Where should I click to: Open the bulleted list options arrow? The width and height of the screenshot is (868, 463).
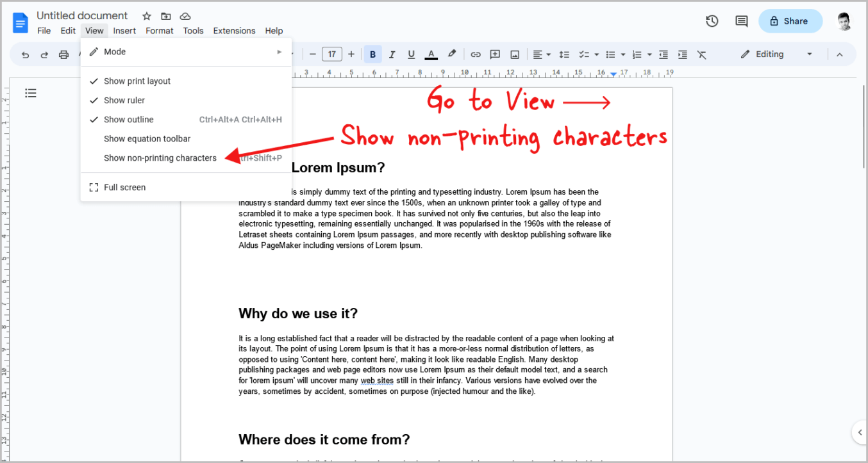tap(623, 54)
